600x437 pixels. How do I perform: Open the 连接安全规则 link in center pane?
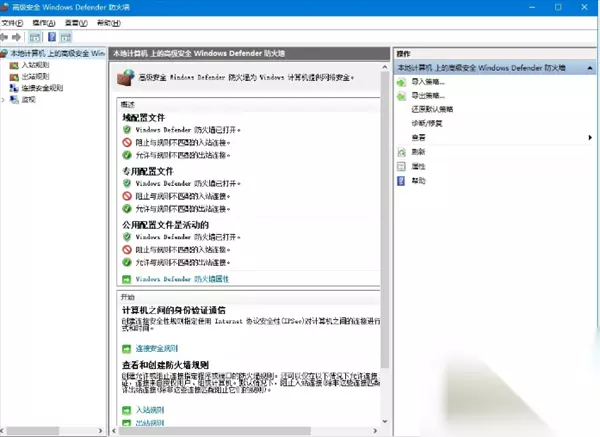[x=157, y=349]
